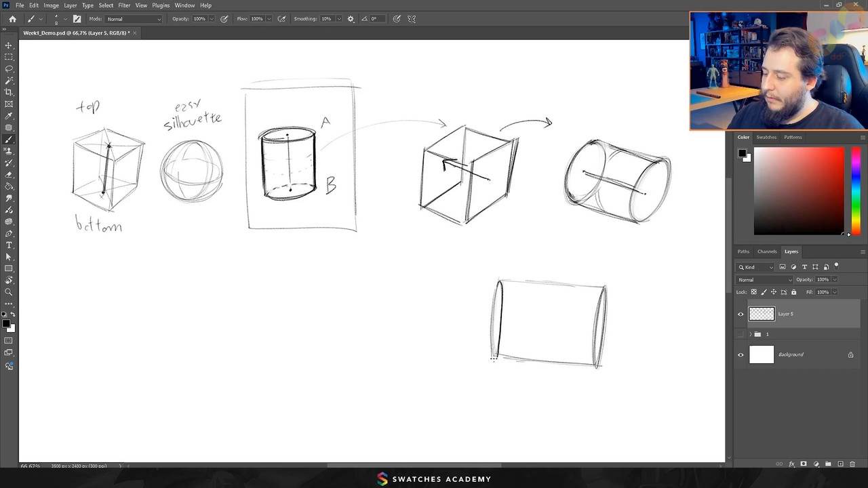The height and width of the screenshot is (488, 868).
Task: Add a layer mask
Action: [804, 464]
